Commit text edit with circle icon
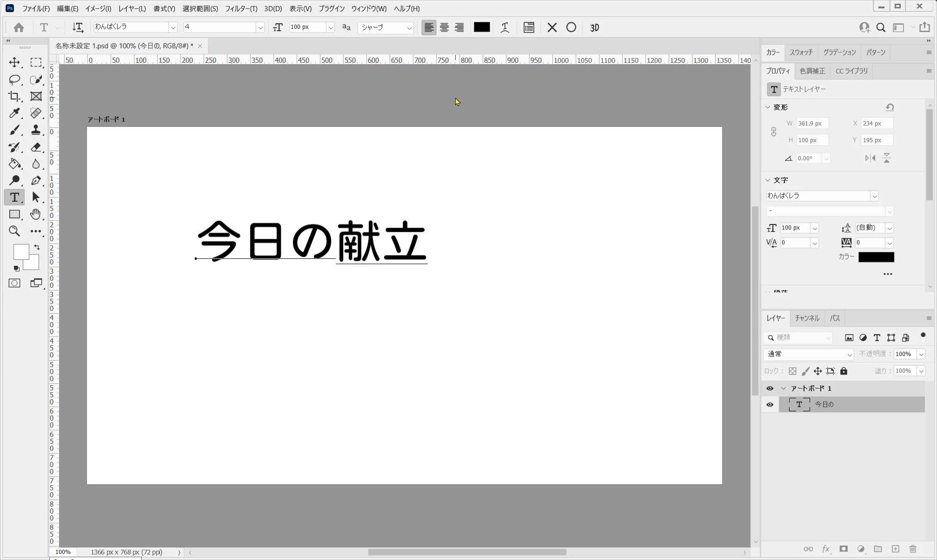 571,27
